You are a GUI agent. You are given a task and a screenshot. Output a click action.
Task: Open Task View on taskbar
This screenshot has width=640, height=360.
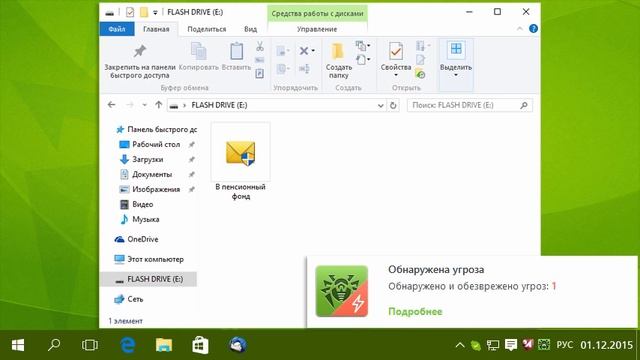pyautogui.click(x=90, y=345)
